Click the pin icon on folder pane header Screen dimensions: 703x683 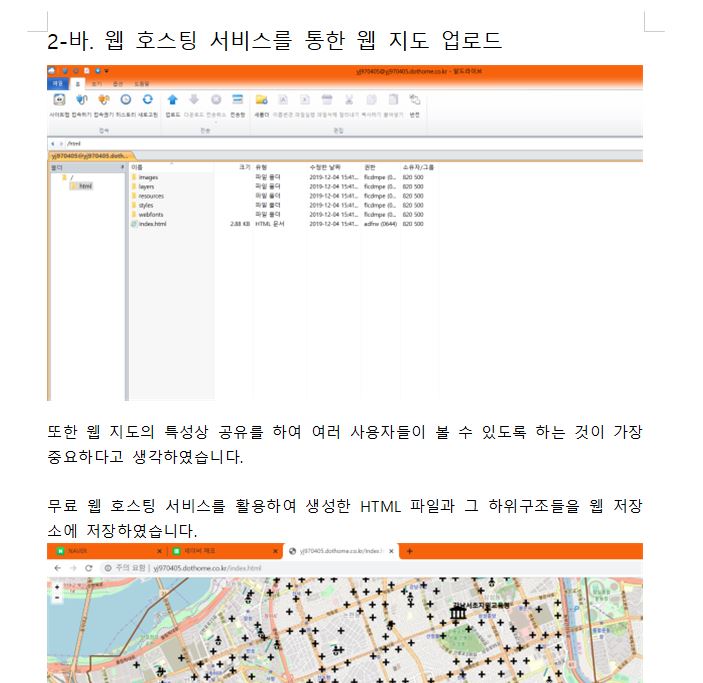pyautogui.click(x=122, y=167)
